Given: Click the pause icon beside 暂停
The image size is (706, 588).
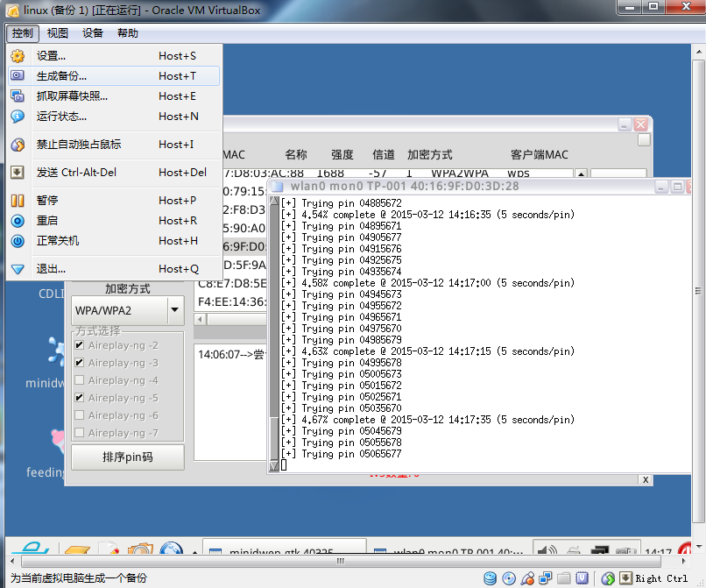Looking at the screenshot, I should (18, 201).
